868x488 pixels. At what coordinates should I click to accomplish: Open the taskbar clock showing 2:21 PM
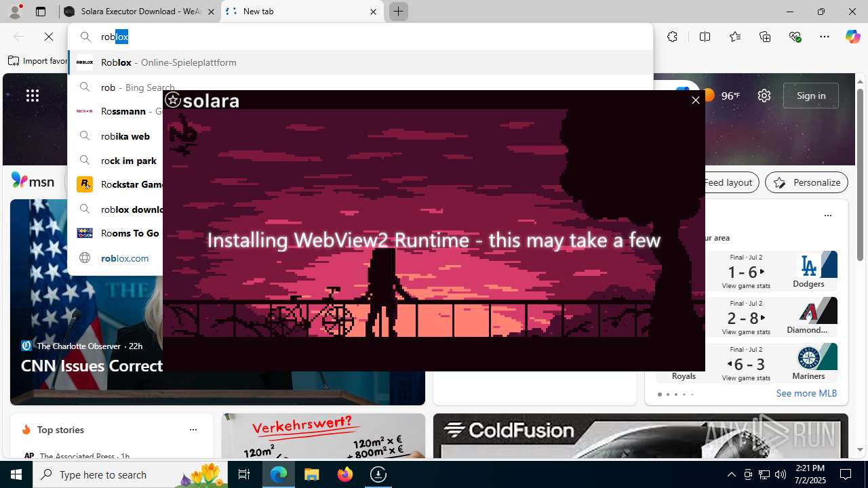(x=809, y=474)
